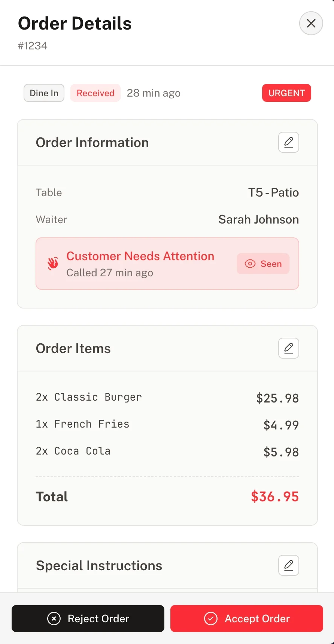334x644 pixels.
Task: Click the T5 - Patio table value
Action: [273, 192]
